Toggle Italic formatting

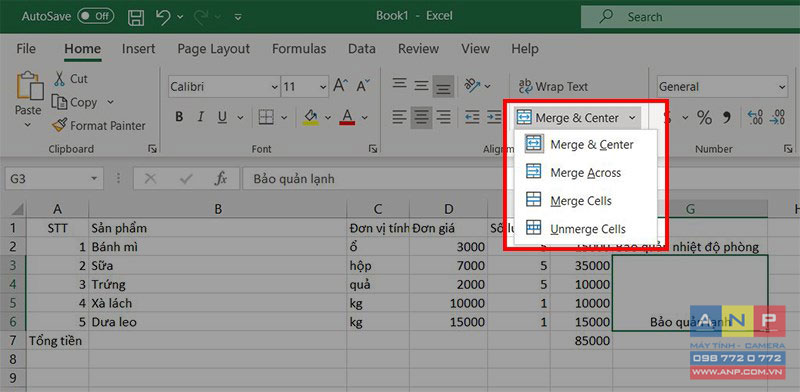pyautogui.click(x=201, y=117)
